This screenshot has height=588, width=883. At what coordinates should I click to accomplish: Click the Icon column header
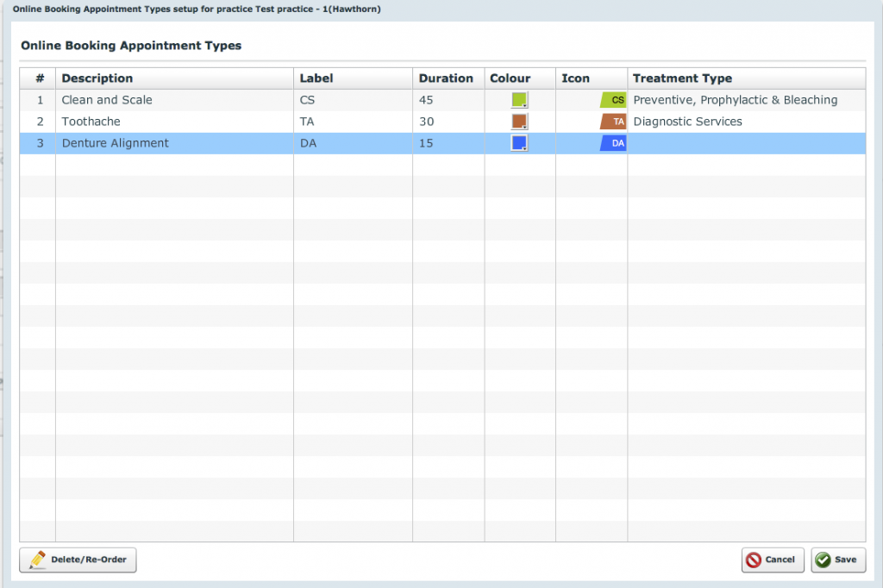[x=592, y=78]
